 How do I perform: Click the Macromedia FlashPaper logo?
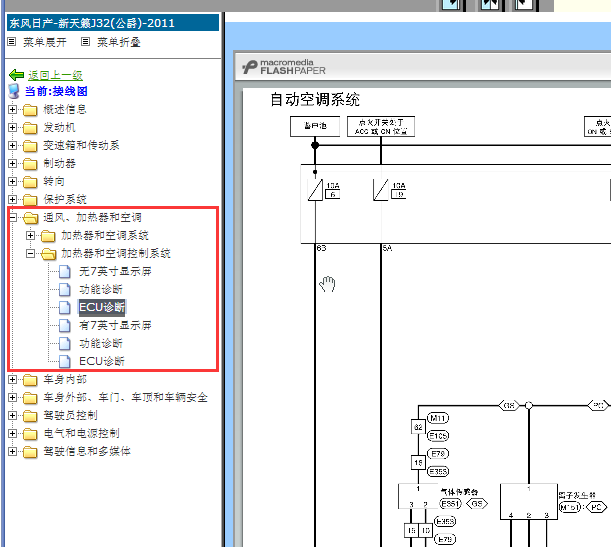click(x=284, y=67)
